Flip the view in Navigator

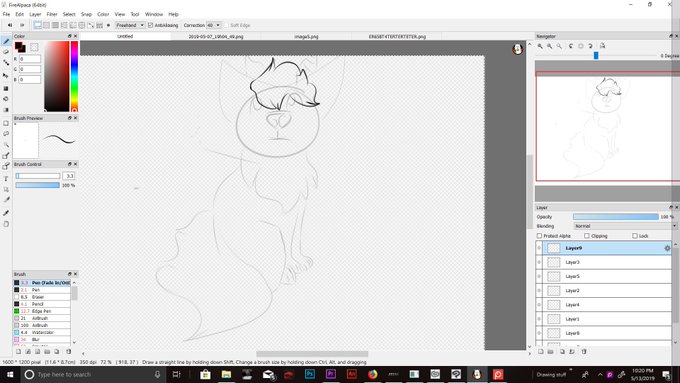coord(602,46)
